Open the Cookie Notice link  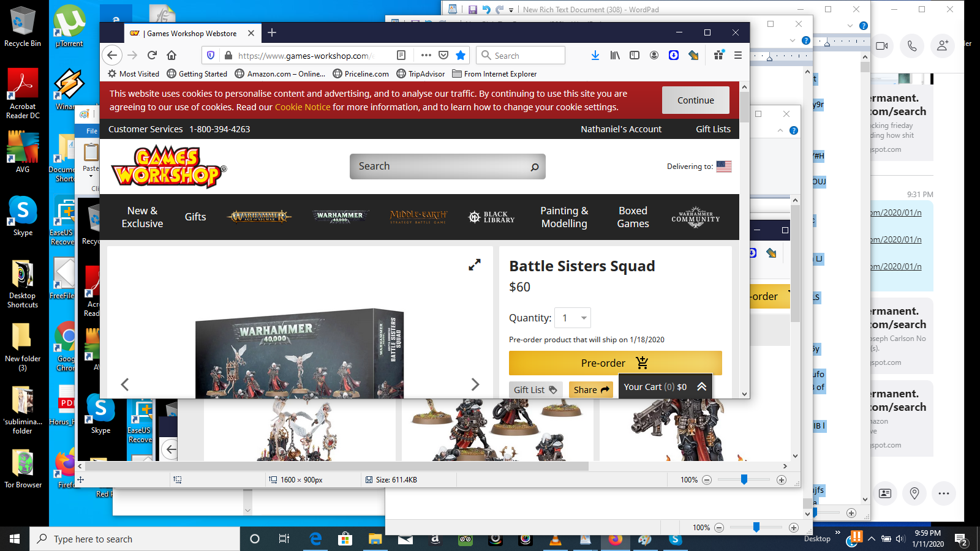(x=303, y=107)
